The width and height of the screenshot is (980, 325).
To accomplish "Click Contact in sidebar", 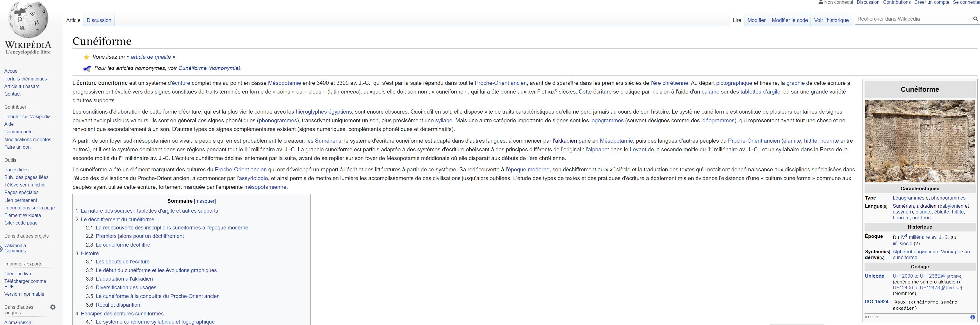I will point(13,94).
